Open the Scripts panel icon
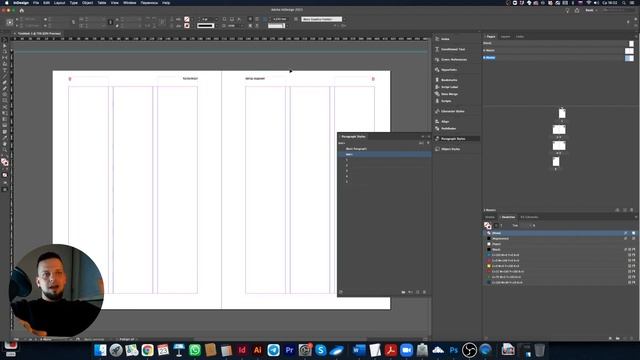 tap(437, 101)
